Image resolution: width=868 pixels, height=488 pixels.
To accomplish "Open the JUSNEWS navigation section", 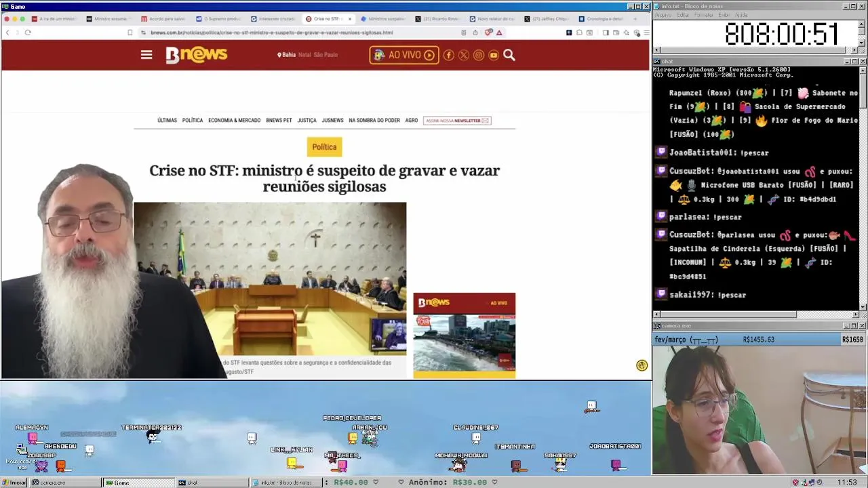I will pyautogui.click(x=332, y=121).
